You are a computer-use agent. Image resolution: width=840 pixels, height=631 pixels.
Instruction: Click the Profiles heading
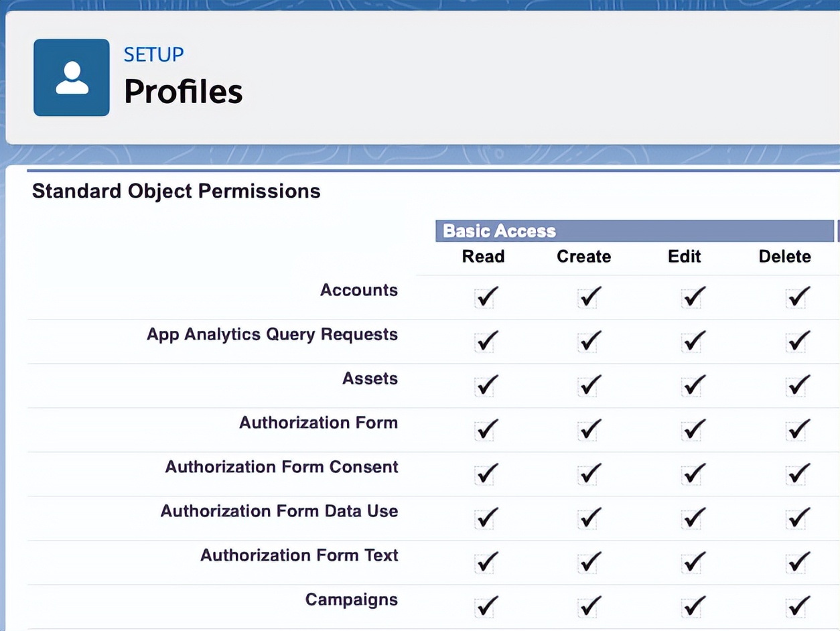click(183, 92)
